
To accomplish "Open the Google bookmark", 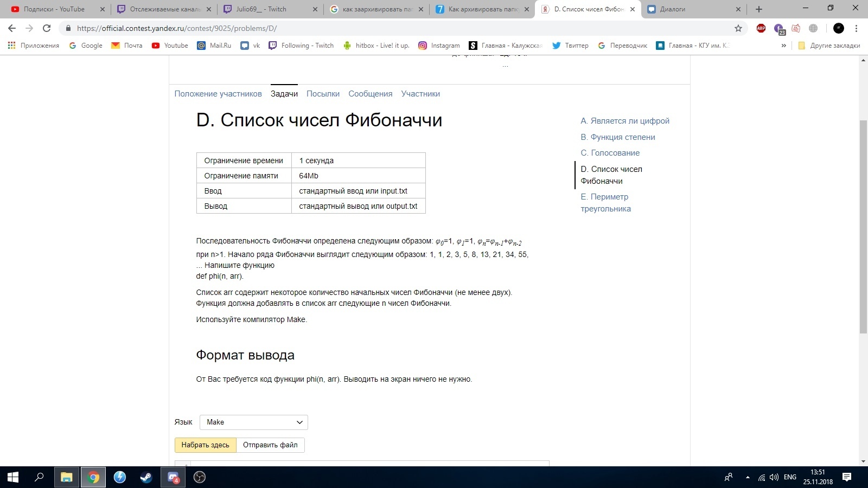I will (x=86, y=46).
